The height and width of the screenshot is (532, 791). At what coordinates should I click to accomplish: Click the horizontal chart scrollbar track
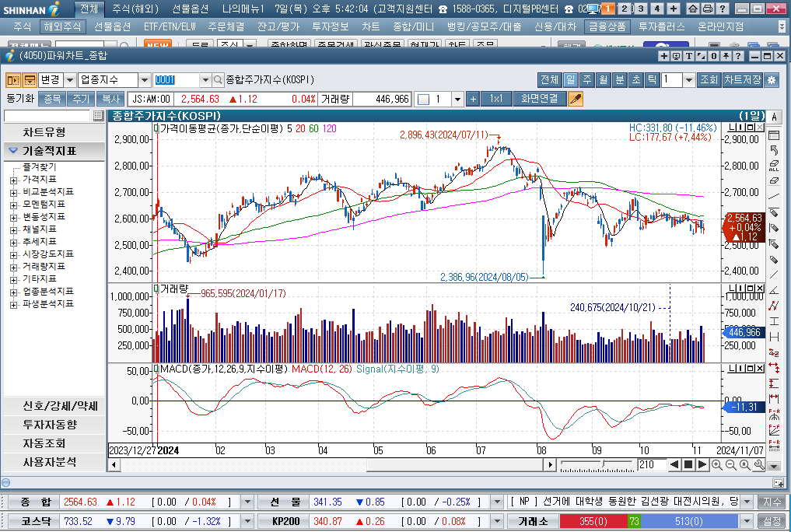tap(331, 464)
